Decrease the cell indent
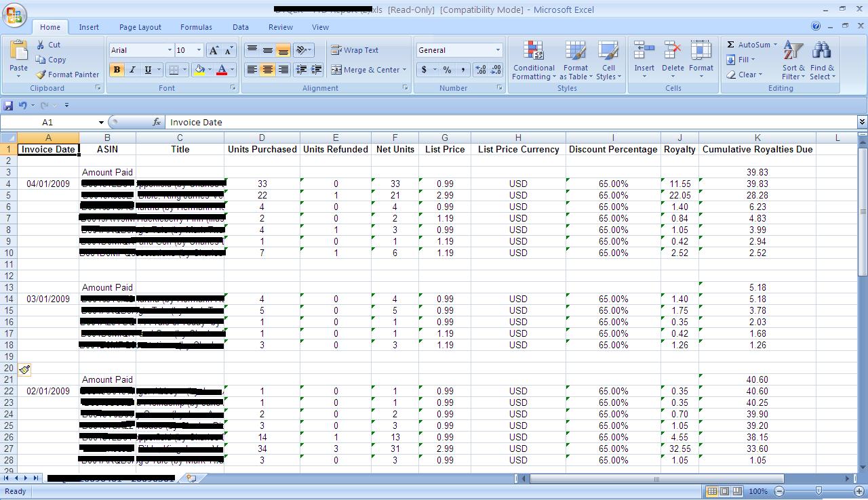 301,70
